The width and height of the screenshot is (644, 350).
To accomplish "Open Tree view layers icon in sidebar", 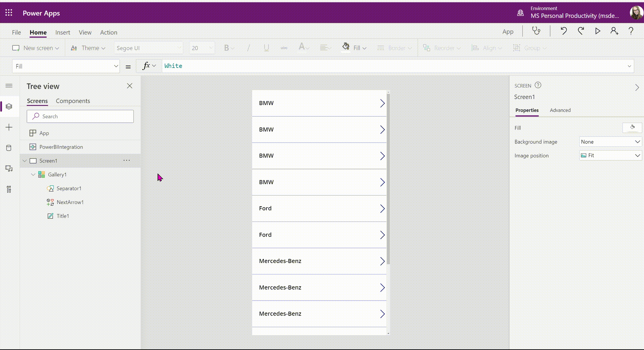I will pos(9,106).
